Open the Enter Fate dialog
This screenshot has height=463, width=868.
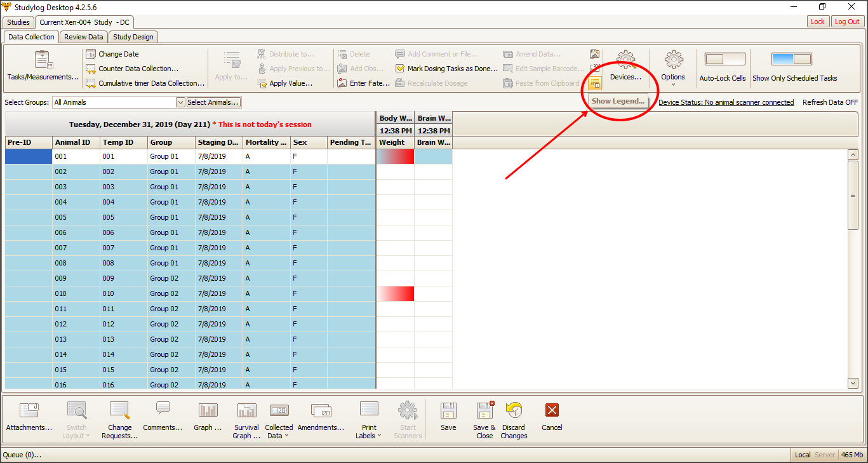364,83
